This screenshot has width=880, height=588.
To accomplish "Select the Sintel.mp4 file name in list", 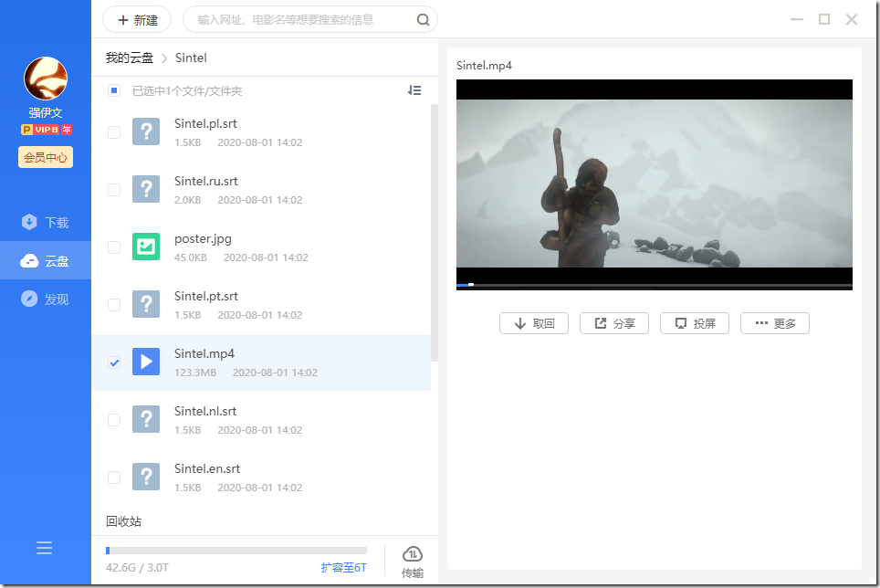I will tap(204, 354).
